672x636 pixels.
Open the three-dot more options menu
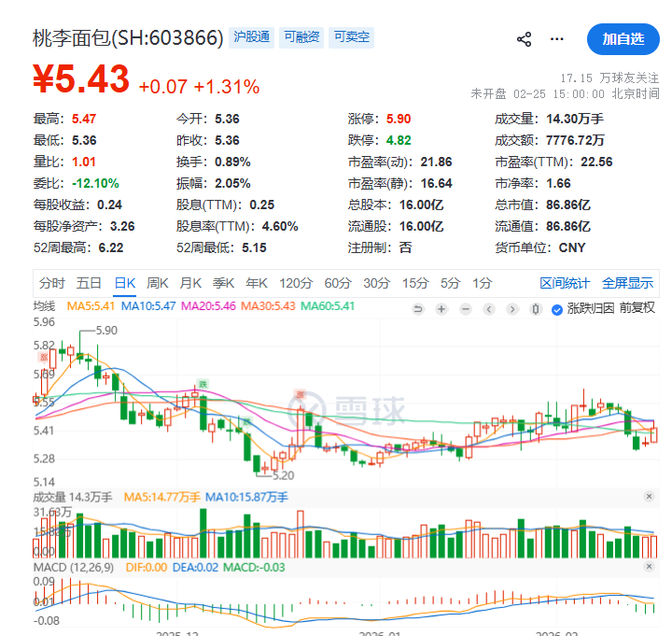(557, 39)
